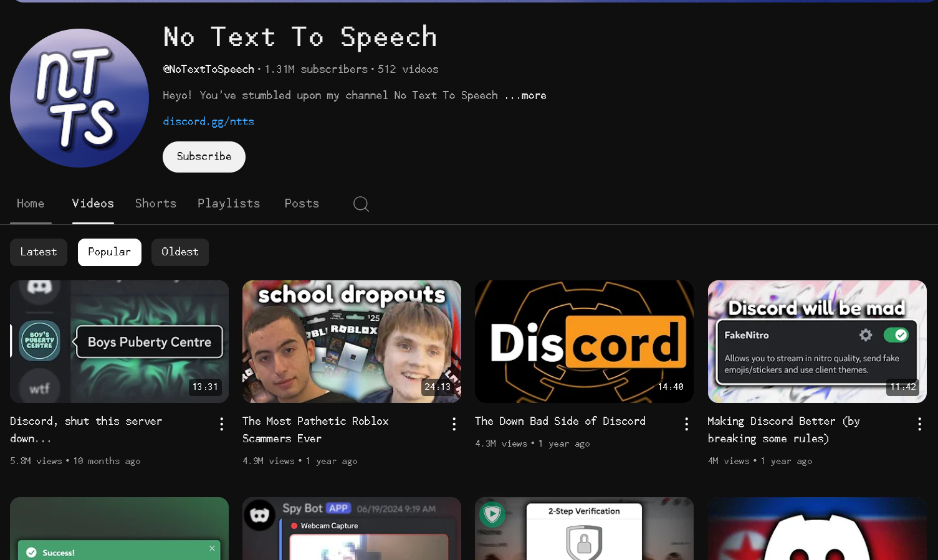Play the Boys Puberty Centre thumbnail video

click(x=119, y=341)
